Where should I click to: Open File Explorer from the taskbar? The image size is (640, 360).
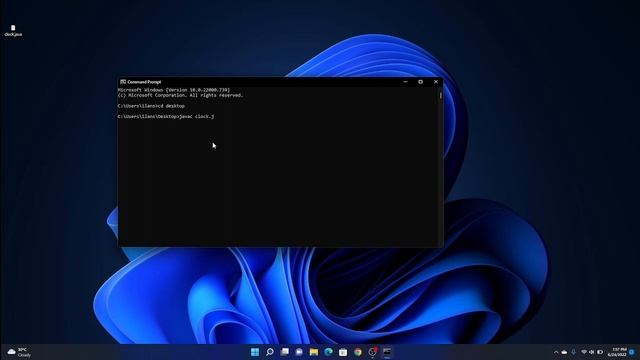pyautogui.click(x=313, y=352)
